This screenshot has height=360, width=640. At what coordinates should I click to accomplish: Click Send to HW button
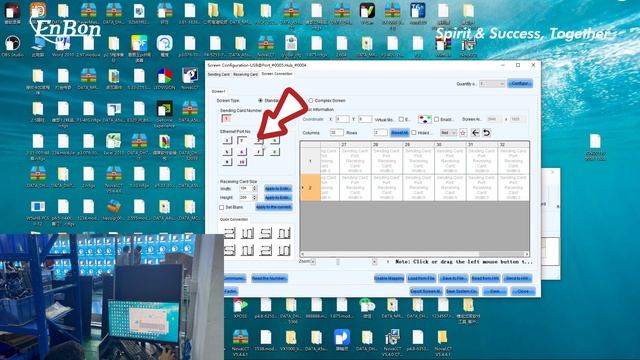(517, 278)
